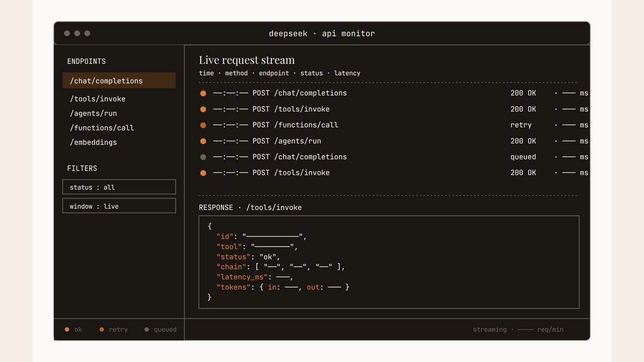Click the queued status in the stream
Viewport: 644px width, 362px height.
pos(523,157)
